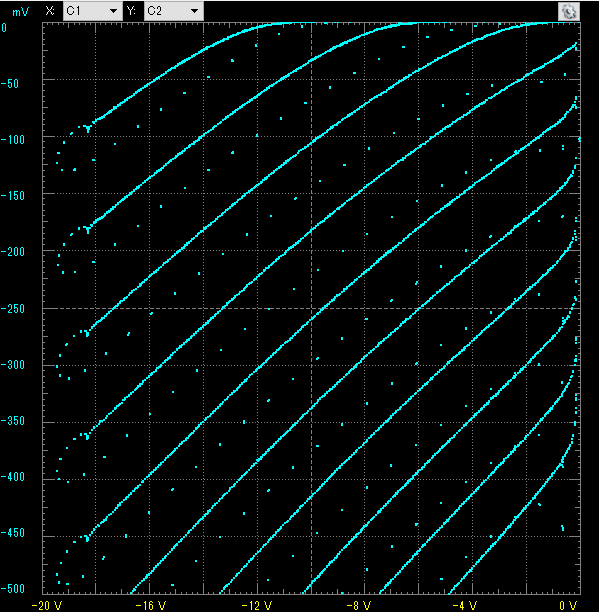Image resolution: width=599 pixels, height=612 pixels.
Task: Click the -50 vertical axis label
Action: [10, 84]
